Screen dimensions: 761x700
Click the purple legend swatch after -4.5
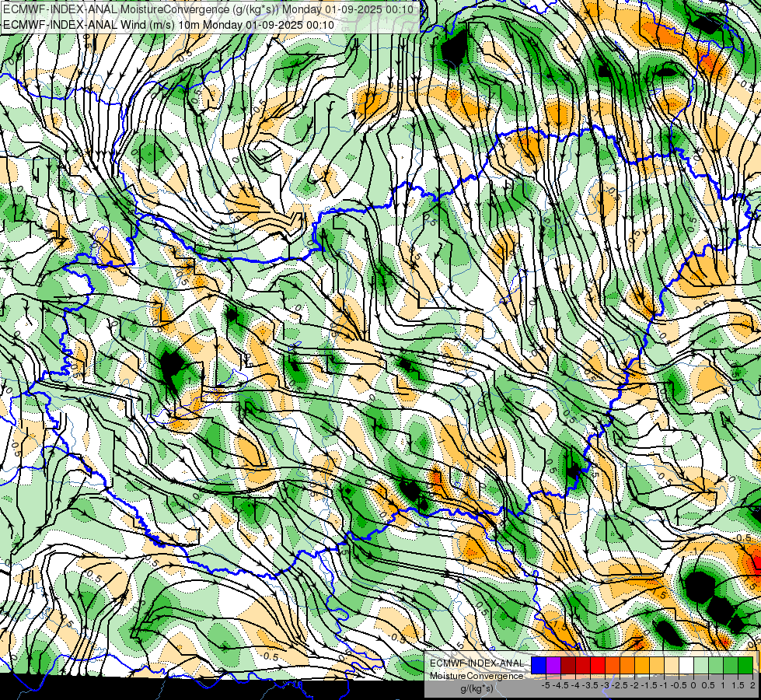553,666
